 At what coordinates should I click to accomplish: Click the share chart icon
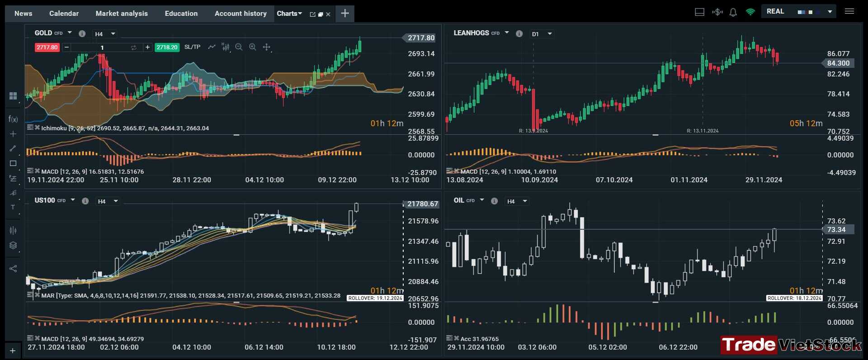click(x=13, y=269)
